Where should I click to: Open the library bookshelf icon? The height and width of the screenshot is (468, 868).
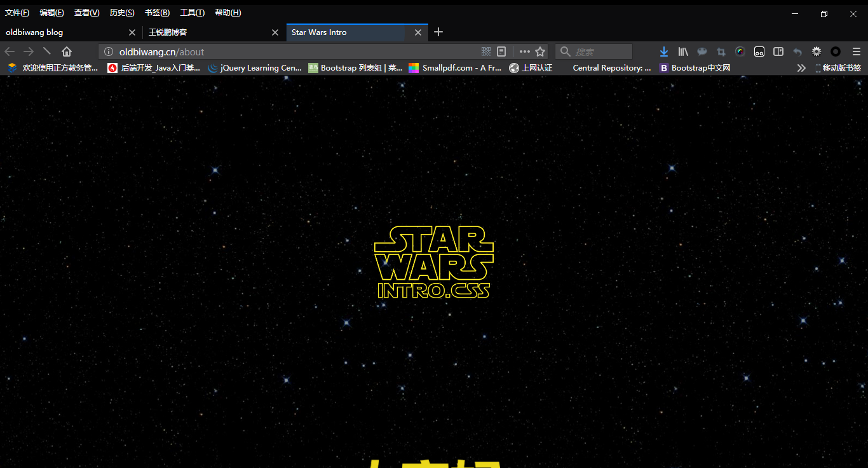click(683, 52)
